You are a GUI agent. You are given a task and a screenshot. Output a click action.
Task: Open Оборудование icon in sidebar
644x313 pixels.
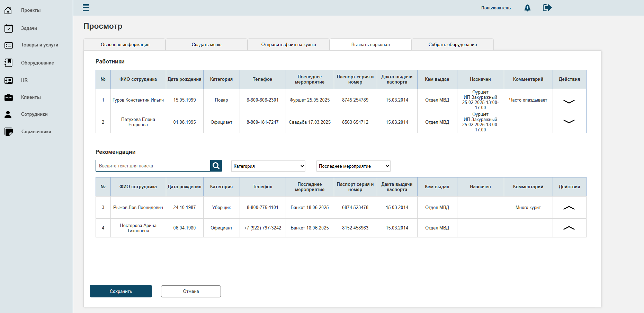(9, 63)
